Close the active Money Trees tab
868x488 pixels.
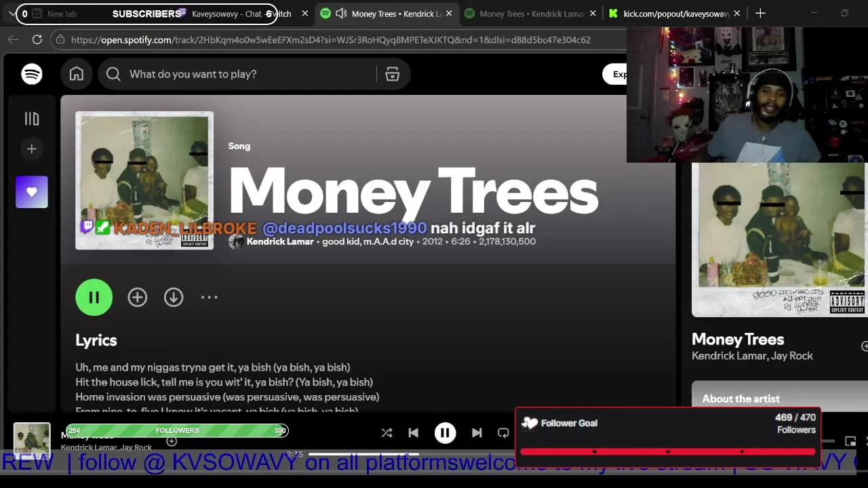449,14
